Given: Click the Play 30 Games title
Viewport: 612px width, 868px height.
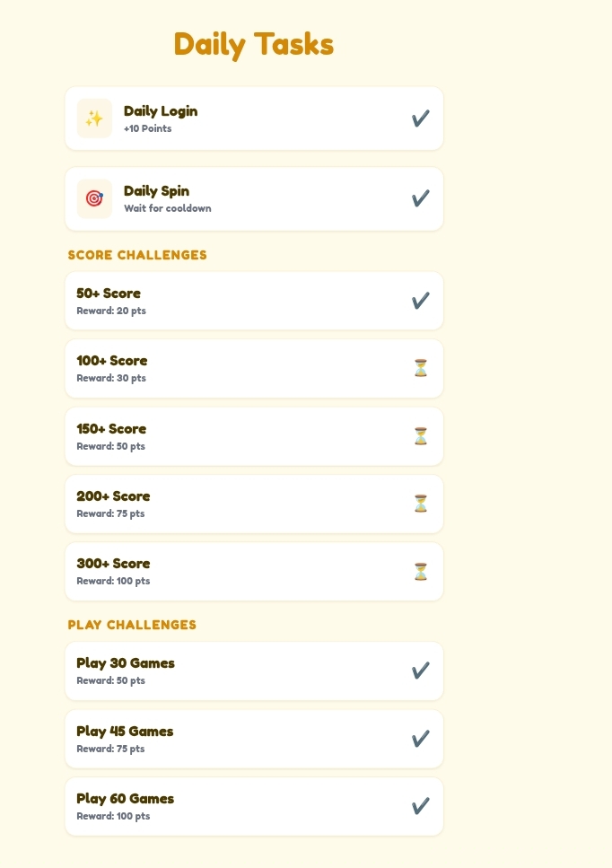Looking at the screenshot, I should coord(126,663).
